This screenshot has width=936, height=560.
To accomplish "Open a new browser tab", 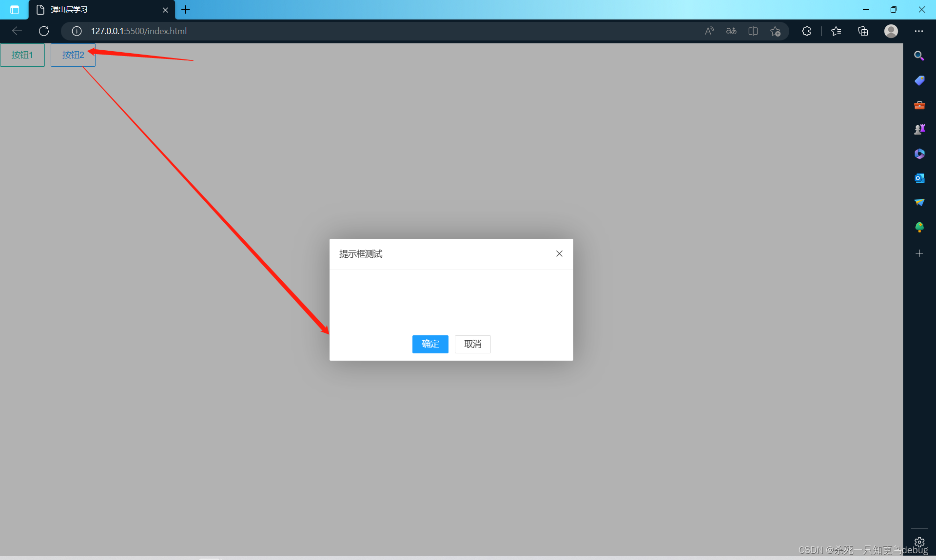I will coord(186,10).
